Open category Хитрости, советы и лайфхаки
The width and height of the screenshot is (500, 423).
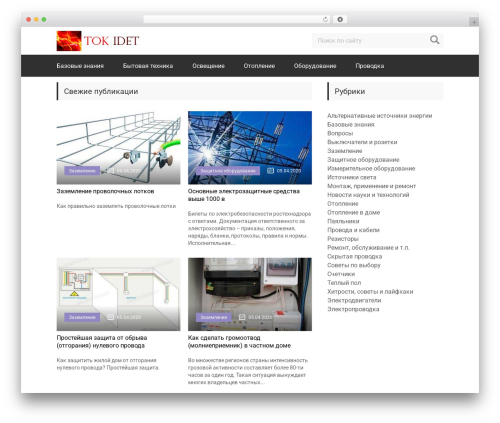click(370, 291)
